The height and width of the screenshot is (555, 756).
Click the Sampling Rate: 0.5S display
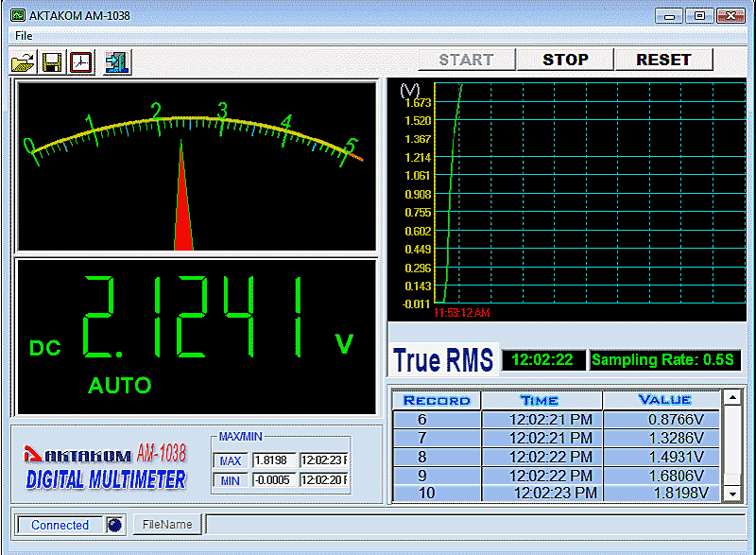tap(663, 359)
